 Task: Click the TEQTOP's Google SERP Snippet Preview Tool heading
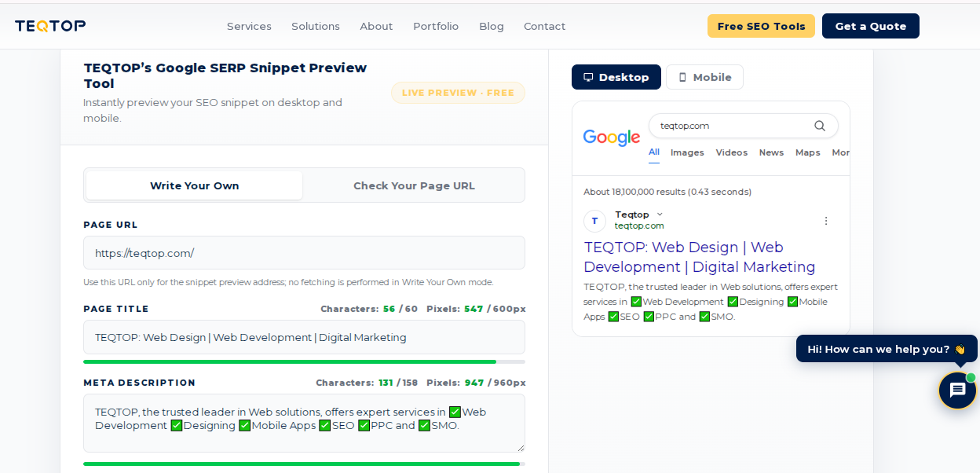click(x=225, y=75)
